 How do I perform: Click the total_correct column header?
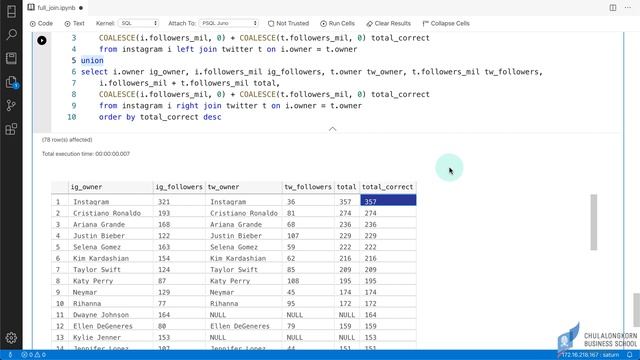(x=388, y=187)
